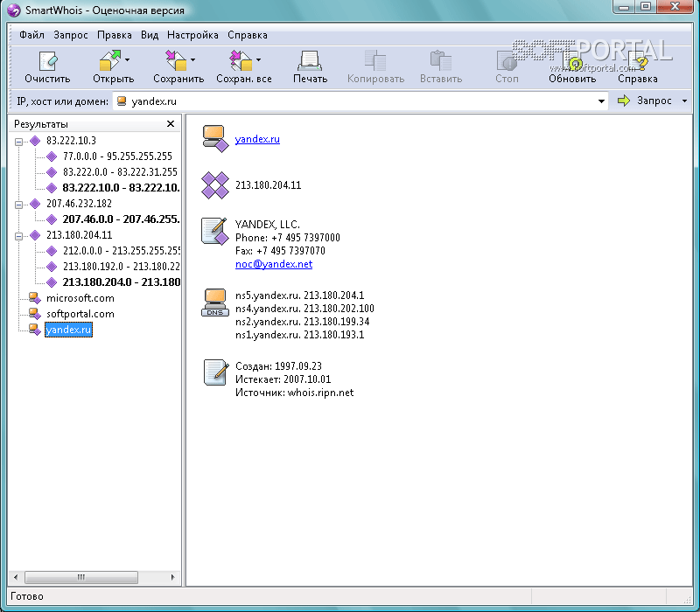Image resolution: width=700 pixels, height=612 pixels.
Task: Expand the address history dropdown
Action: [x=601, y=101]
